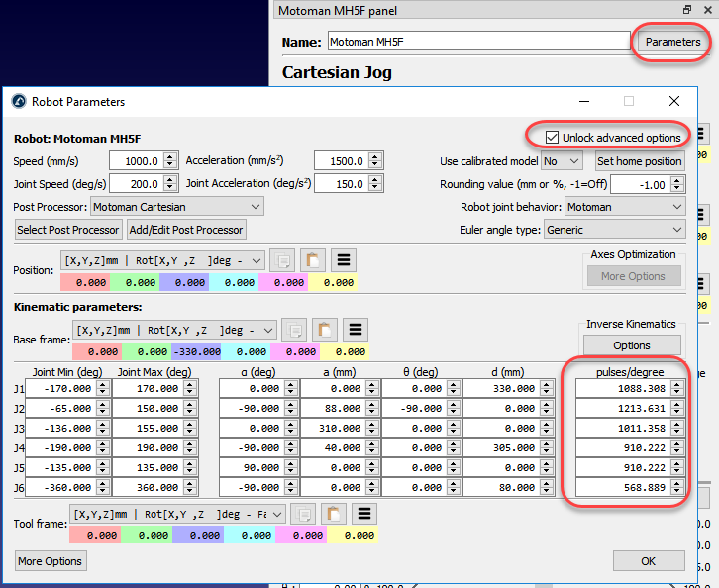Viewport: 719px width, 588px height.
Task: Paste values into Position row
Action: coord(312,260)
